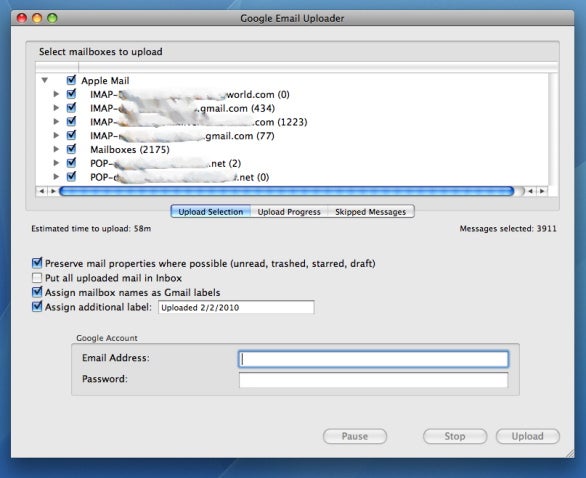The width and height of the screenshot is (586, 478).
Task: Click the Messages selected: 3911 text
Action: [x=508, y=229]
